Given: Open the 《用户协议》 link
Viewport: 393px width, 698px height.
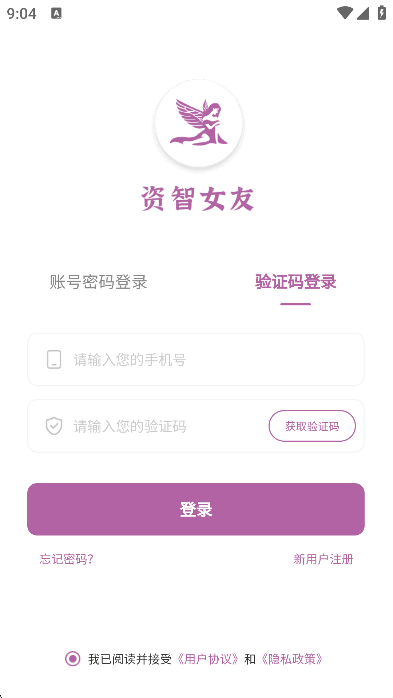Looking at the screenshot, I should (208, 659).
